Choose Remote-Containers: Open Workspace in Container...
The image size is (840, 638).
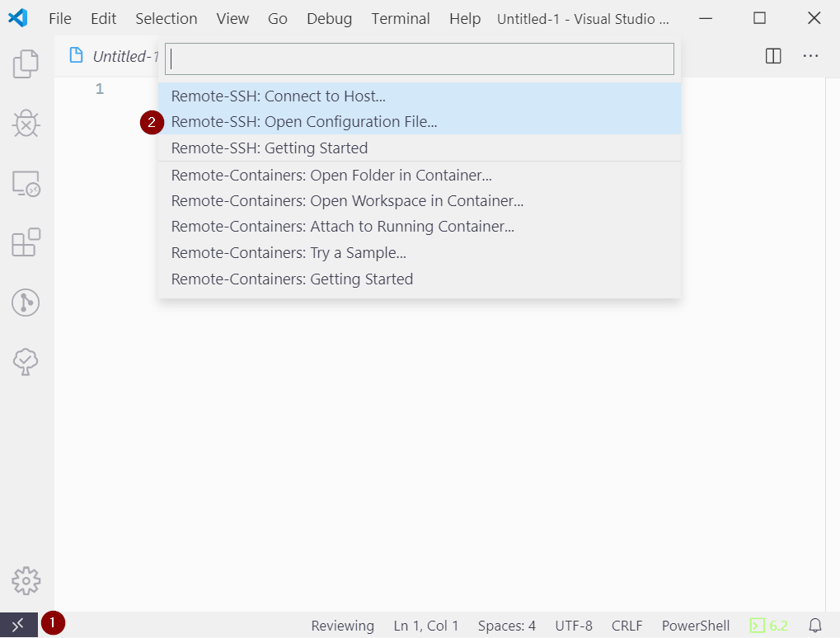point(420,201)
